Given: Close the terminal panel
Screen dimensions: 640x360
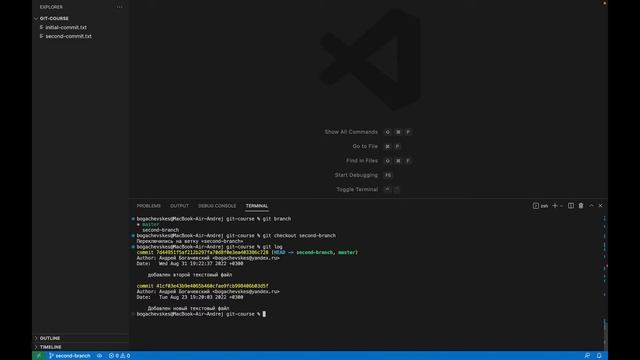Looking at the screenshot, I should (600, 206).
